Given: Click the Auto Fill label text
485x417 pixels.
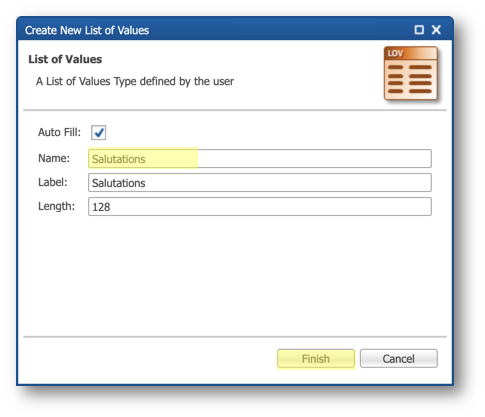Looking at the screenshot, I should 59,132.
